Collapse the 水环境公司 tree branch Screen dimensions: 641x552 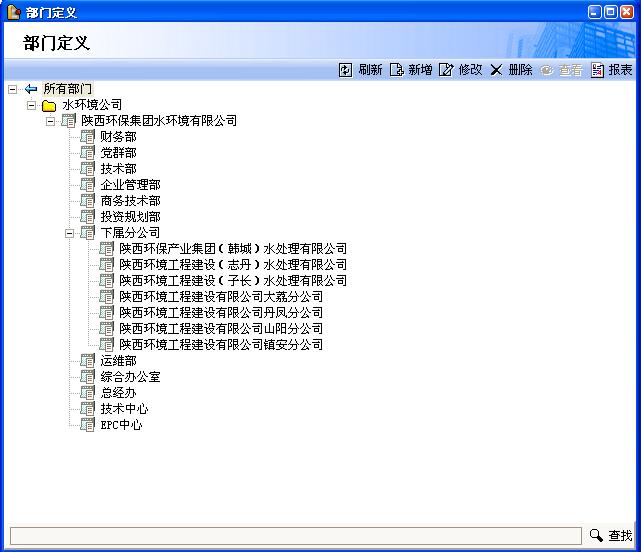pyautogui.click(x=31, y=105)
